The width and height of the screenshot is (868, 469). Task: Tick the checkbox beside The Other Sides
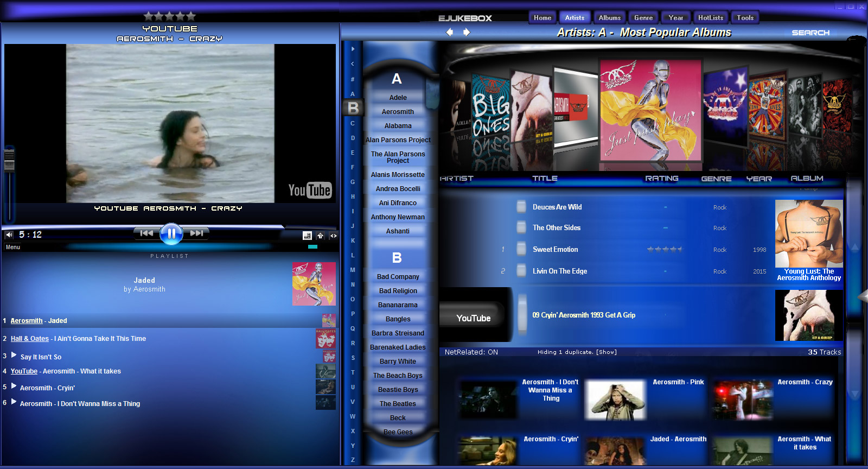(521, 227)
